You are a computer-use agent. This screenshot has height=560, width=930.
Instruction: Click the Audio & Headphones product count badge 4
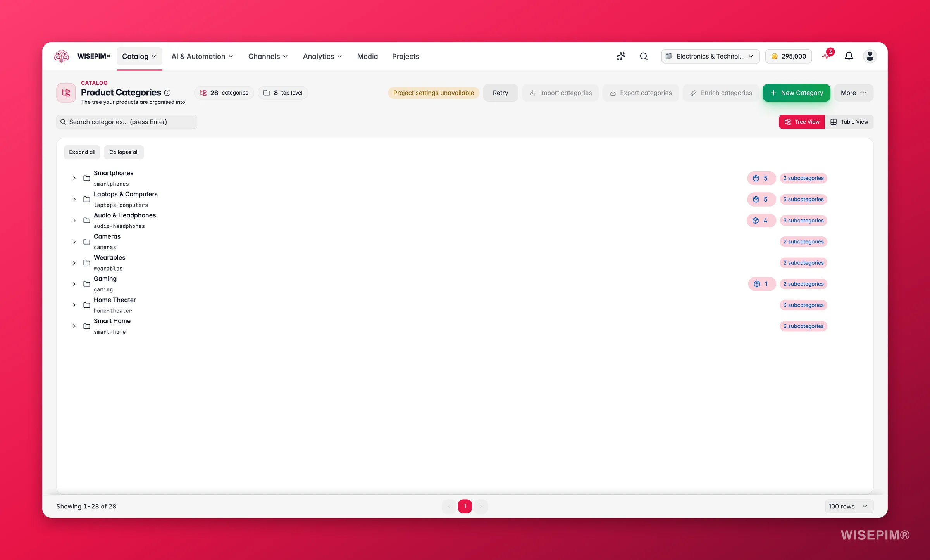761,221
